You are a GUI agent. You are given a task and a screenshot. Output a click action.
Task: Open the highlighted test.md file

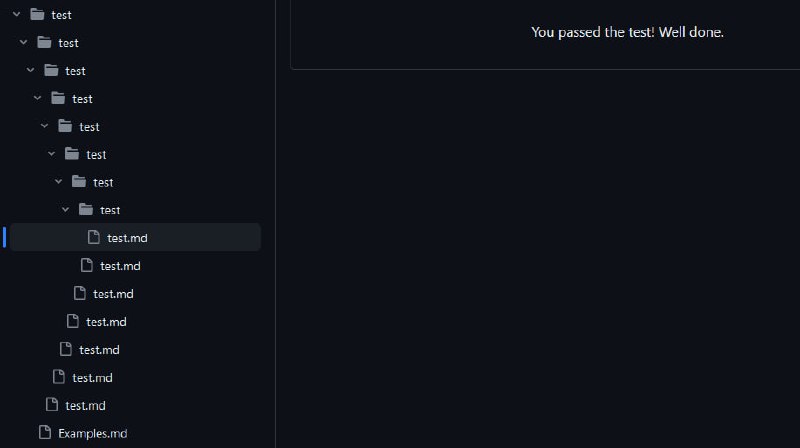coord(128,238)
